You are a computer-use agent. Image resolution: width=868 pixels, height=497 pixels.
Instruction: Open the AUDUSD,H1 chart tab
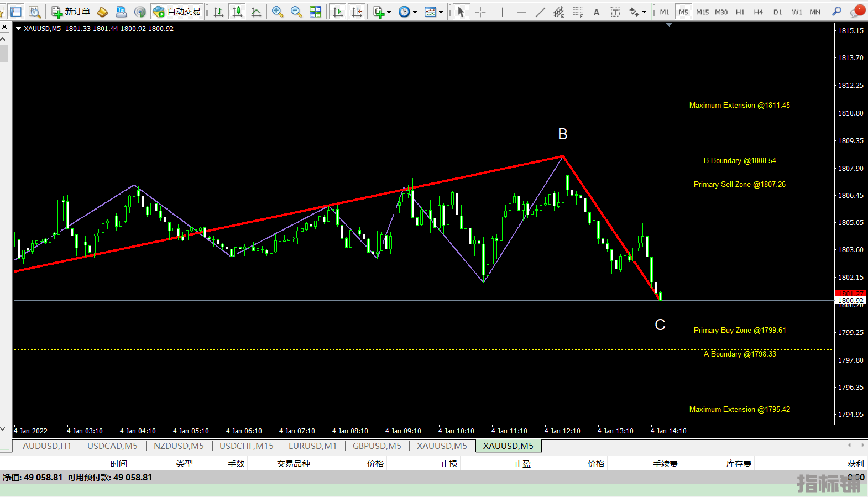coord(47,446)
